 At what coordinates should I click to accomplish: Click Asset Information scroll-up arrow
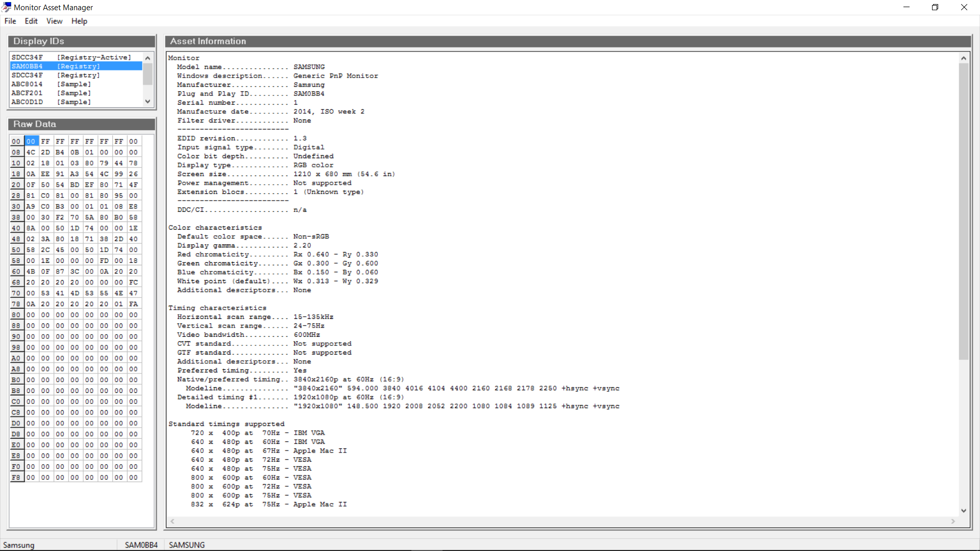[964, 58]
